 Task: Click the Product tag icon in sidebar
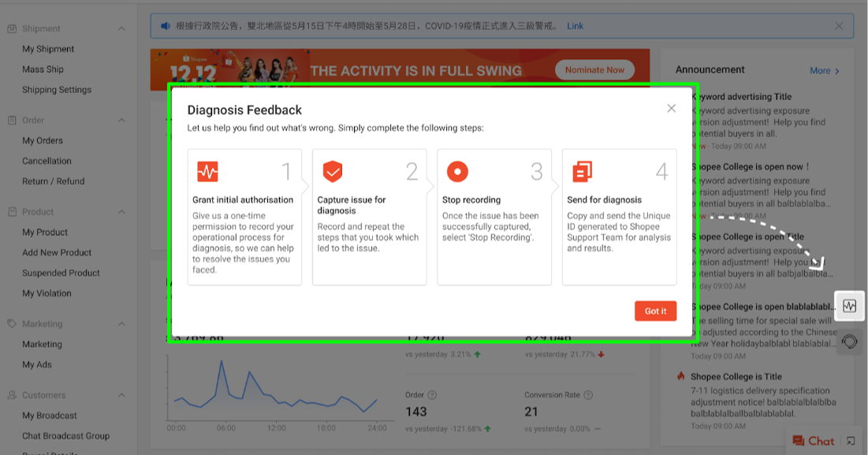(13, 211)
